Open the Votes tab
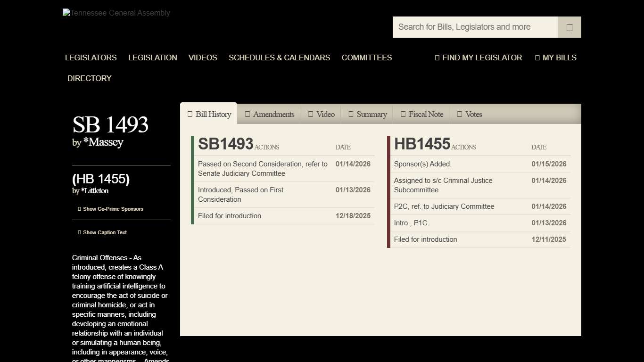Screen dimensions: 644x362 [x=469, y=114]
